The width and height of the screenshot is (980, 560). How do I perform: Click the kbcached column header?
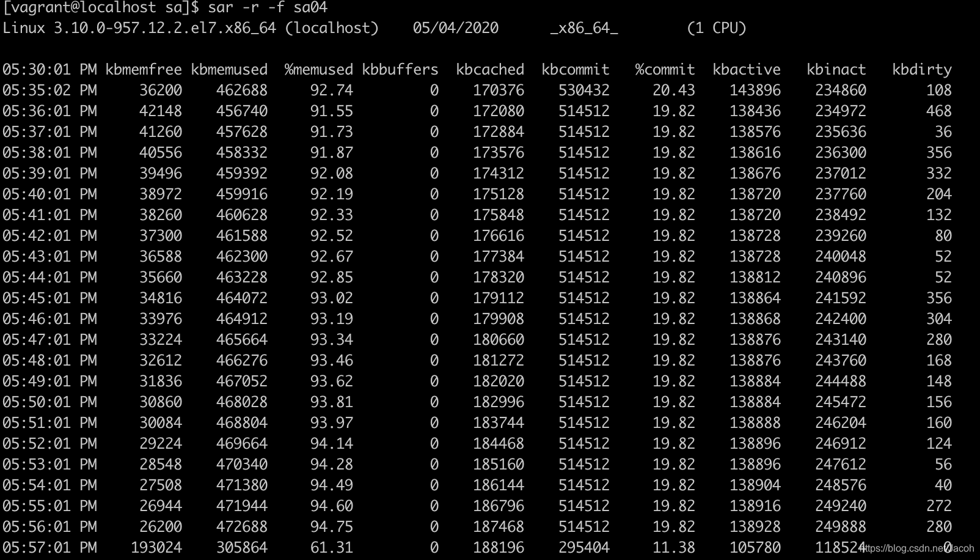pos(490,70)
